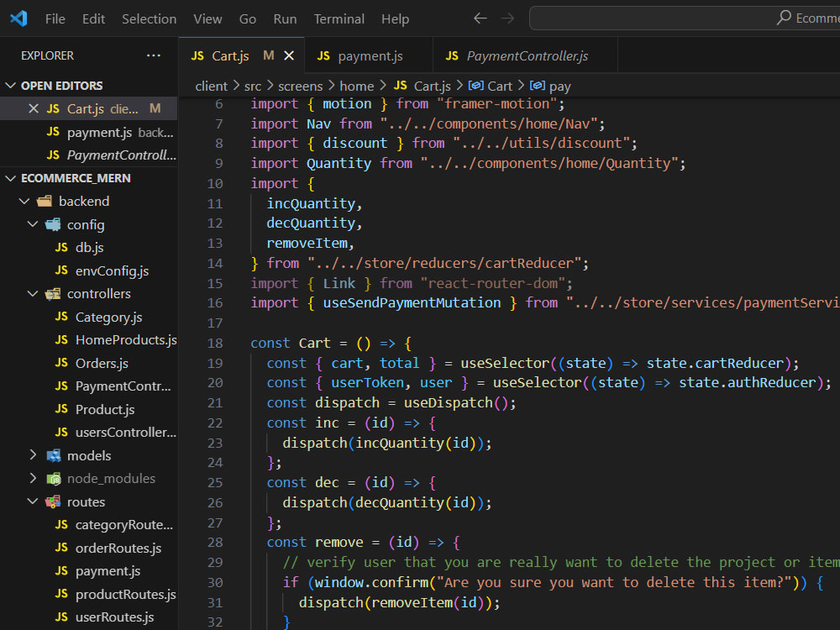840x630 pixels.
Task: Click the models folder icon
Action: click(53, 455)
